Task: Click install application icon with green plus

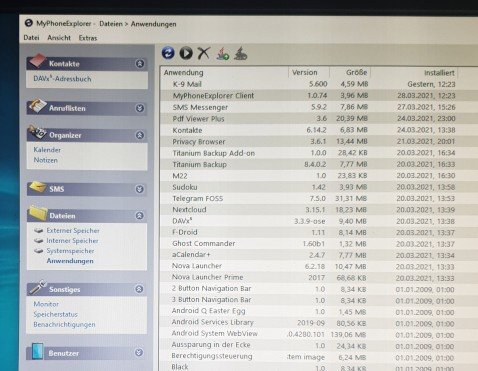Action: pyautogui.click(x=223, y=53)
